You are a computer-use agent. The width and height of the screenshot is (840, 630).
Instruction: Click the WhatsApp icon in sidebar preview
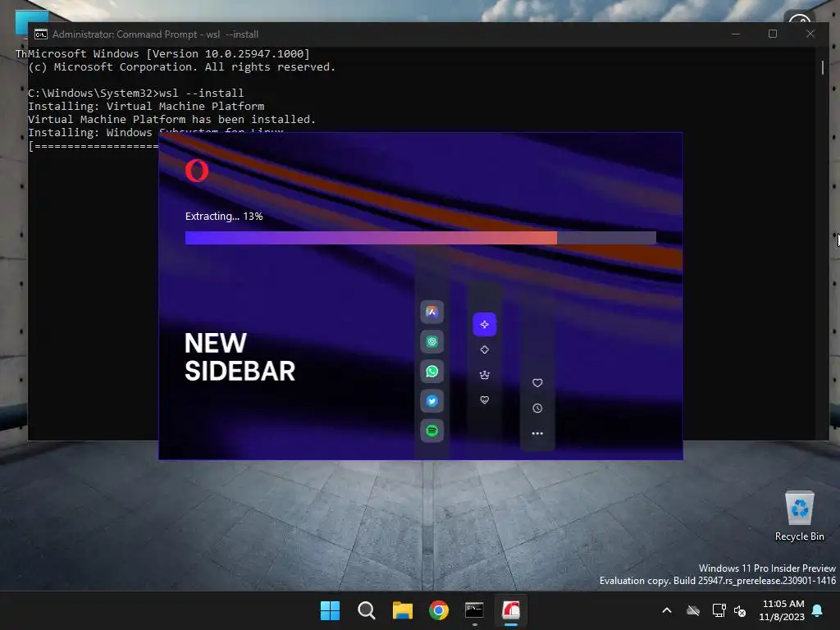(x=431, y=372)
